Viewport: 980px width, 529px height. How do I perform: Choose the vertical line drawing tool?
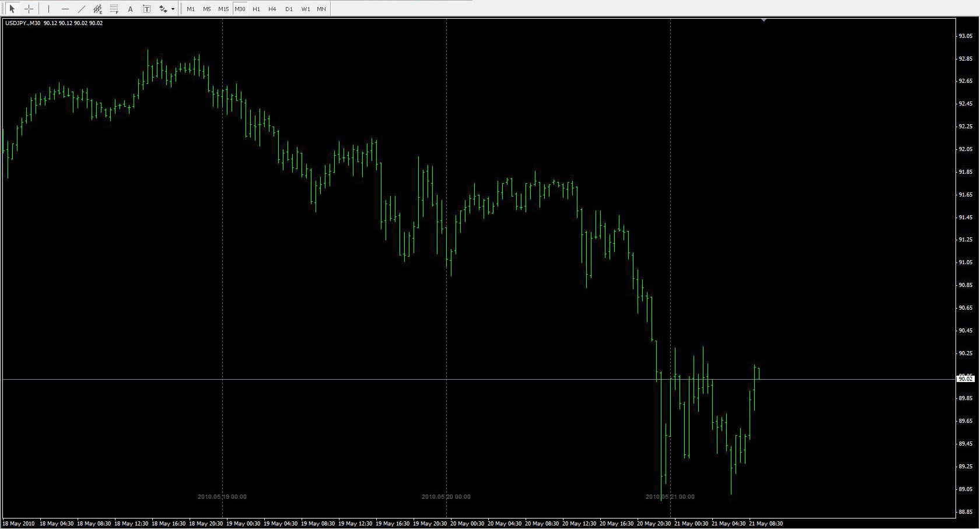pos(49,9)
